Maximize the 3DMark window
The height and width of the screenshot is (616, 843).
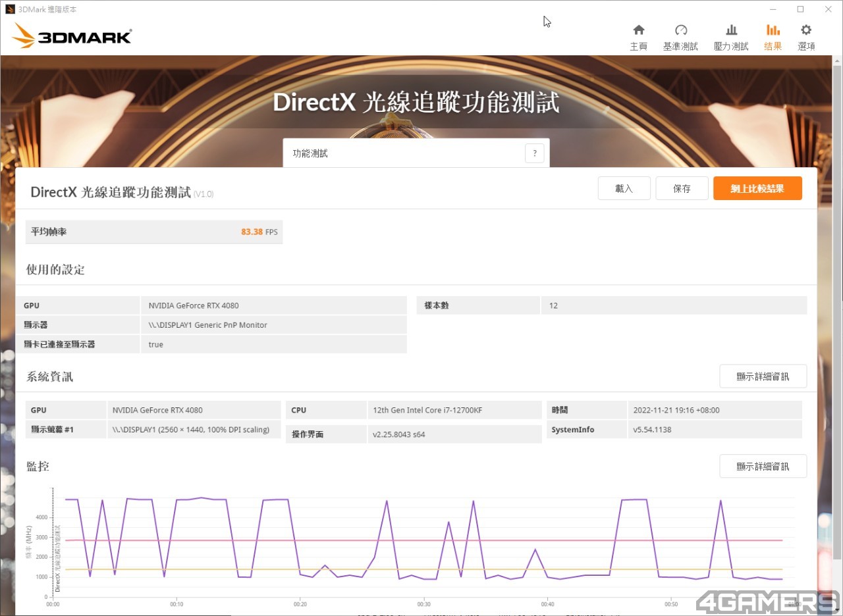pyautogui.click(x=800, y=9)
